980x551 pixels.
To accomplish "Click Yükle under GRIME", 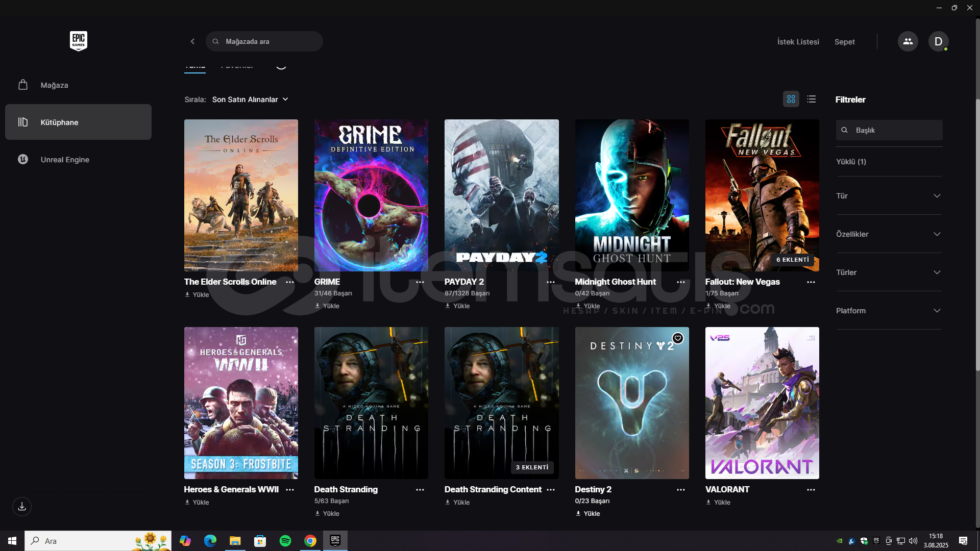I will 327,306.
